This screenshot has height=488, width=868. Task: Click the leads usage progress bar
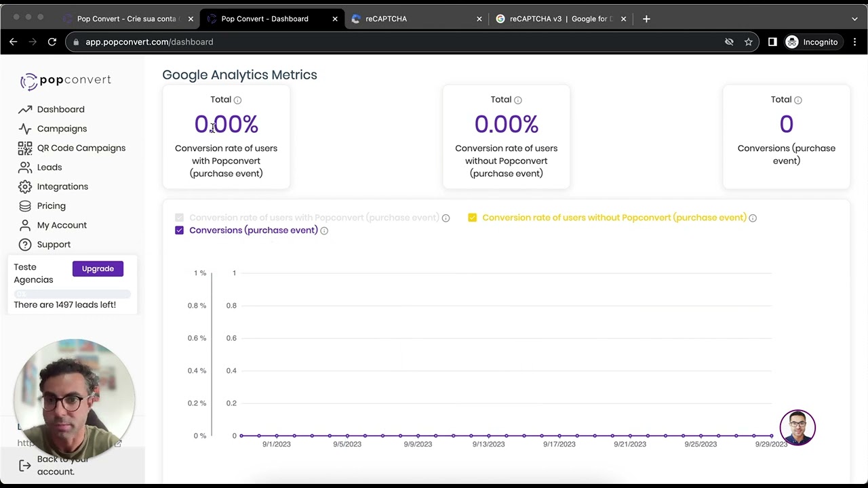click(73, 293)
